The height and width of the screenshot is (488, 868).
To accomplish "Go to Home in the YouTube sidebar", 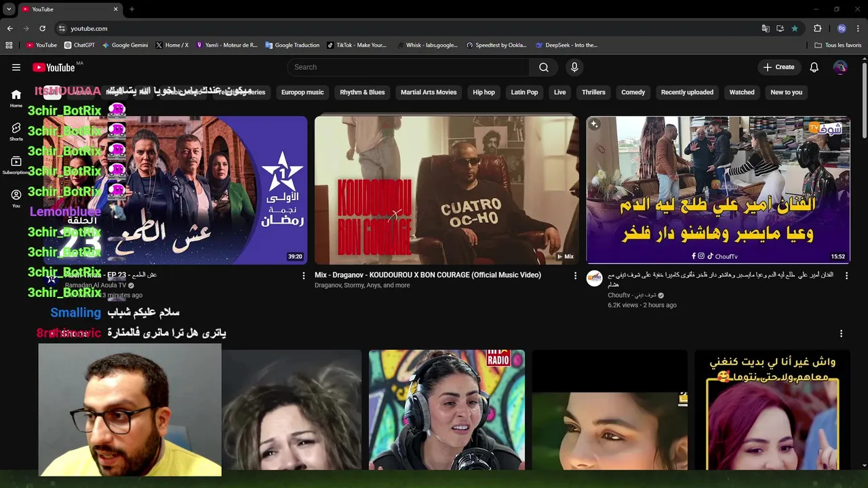I will 16,98.
